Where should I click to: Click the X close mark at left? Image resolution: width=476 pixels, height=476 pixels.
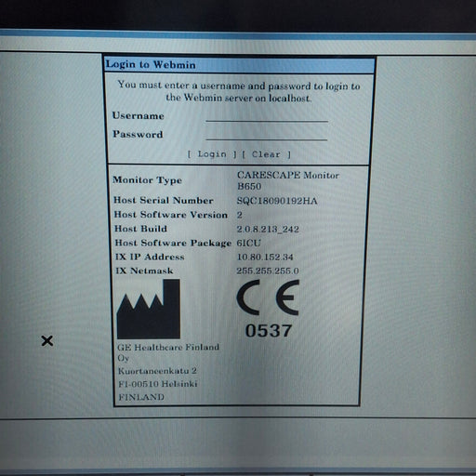coord(47,341)
